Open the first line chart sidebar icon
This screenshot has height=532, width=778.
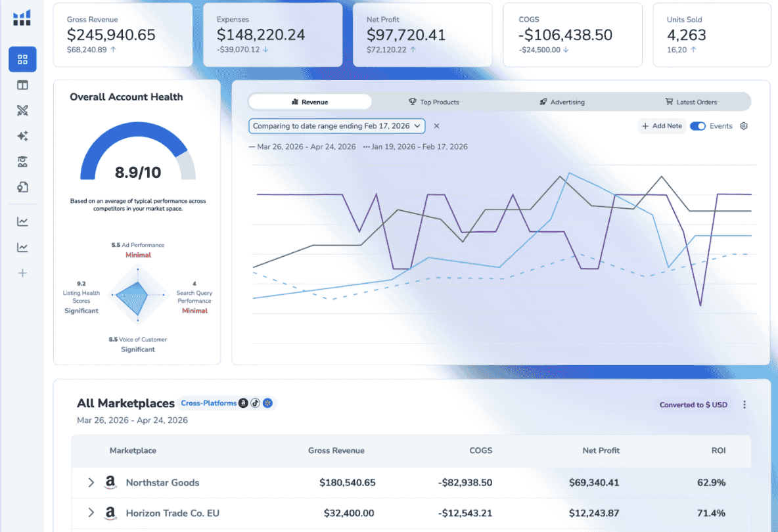click(22, 221)
